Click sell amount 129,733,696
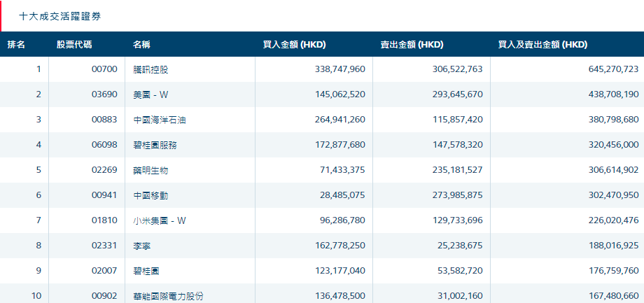Viewport: 644px width, 303px height. (458, 220)
